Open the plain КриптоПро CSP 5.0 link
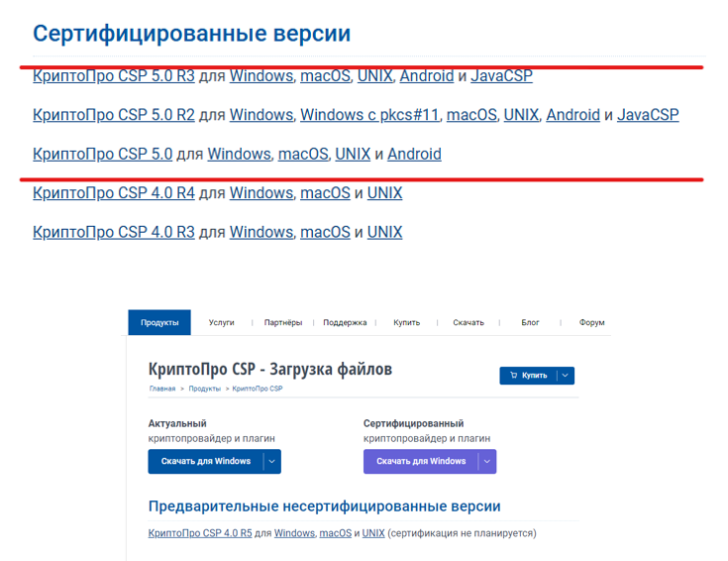The image size is (728, 561). point(103,154)
